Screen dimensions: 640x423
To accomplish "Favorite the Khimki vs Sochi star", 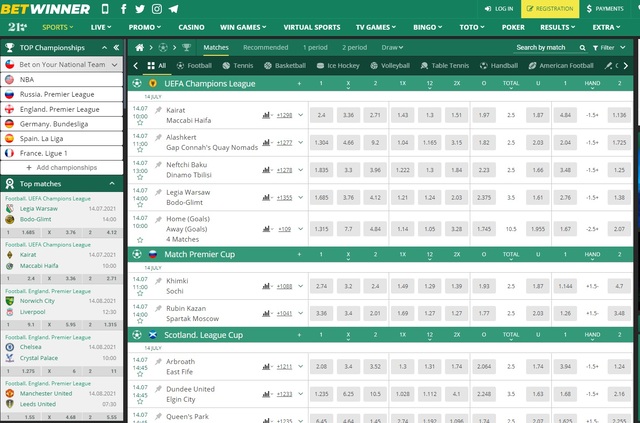I will pyautogui.click(x=140, y=293).
